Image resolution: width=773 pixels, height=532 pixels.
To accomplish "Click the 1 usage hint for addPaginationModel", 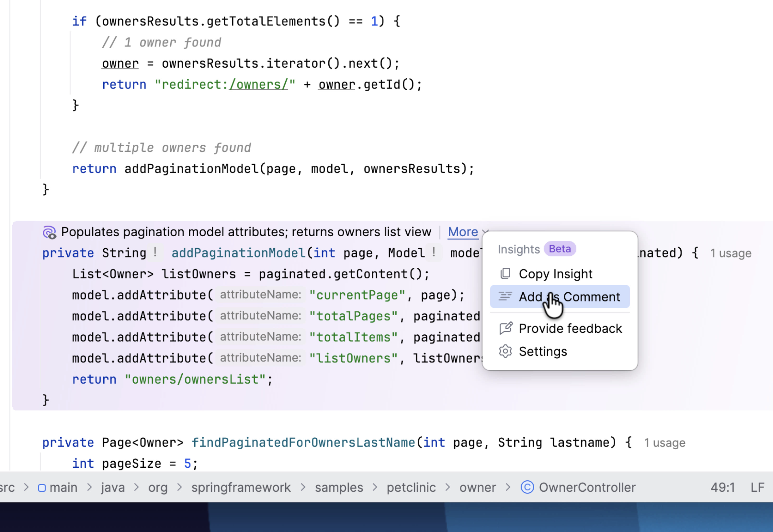I will click(x=731, y=253).
